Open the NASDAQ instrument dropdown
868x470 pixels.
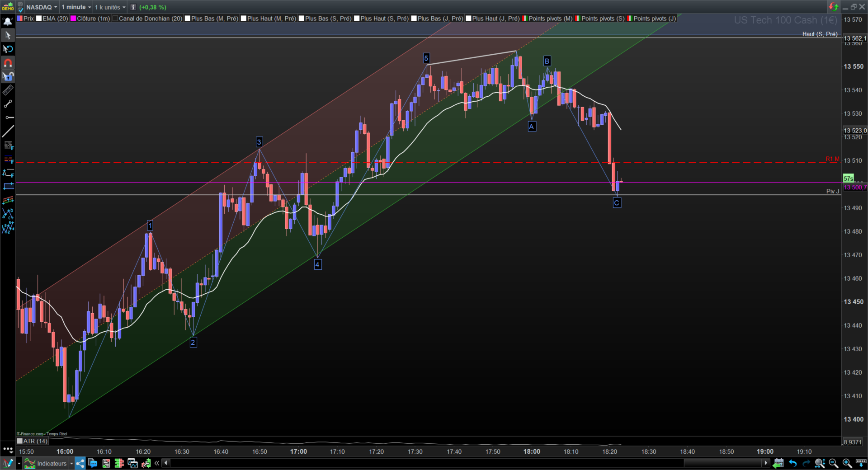tap(42, 7)
